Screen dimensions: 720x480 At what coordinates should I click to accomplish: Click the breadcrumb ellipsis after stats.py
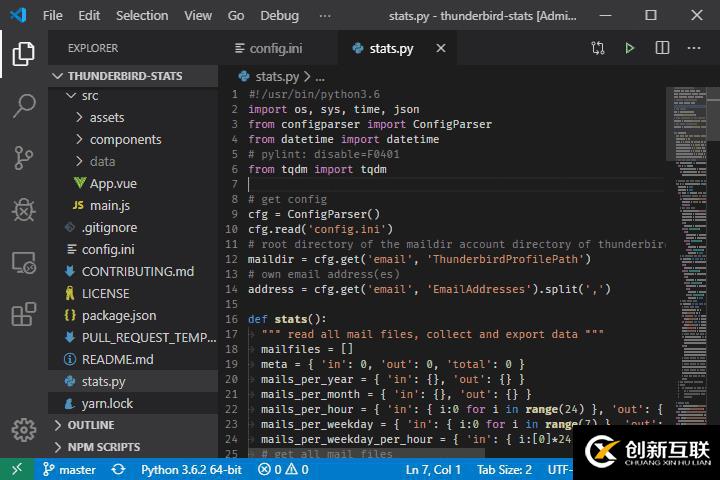click(320, 78)
